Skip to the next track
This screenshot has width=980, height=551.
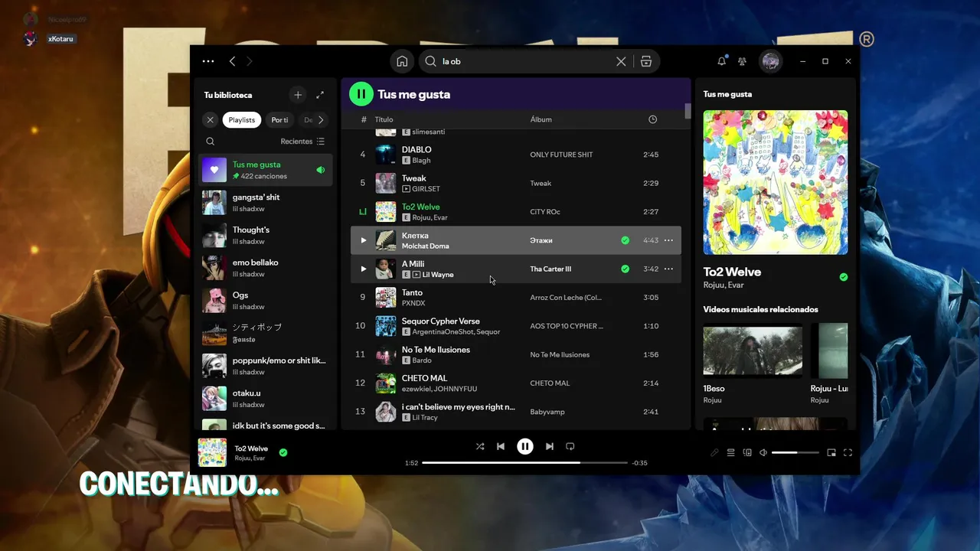549,446
